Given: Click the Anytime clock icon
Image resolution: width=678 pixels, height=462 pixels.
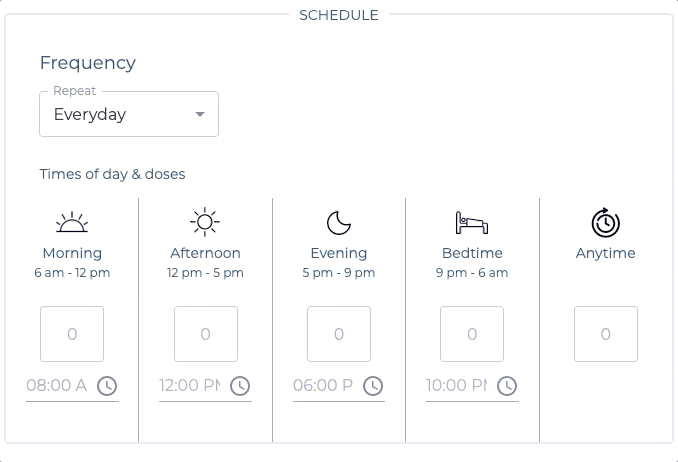Looking at the screenshot, I should pos(605,222).
